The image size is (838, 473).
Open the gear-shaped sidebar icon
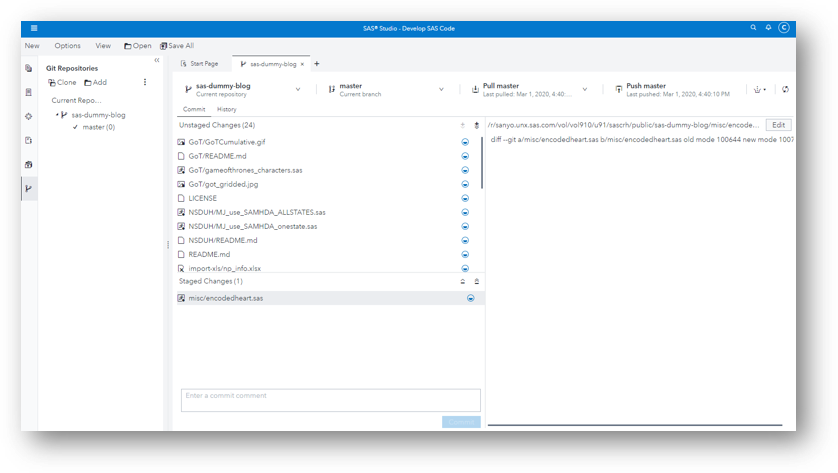click(x=29, y=117)
